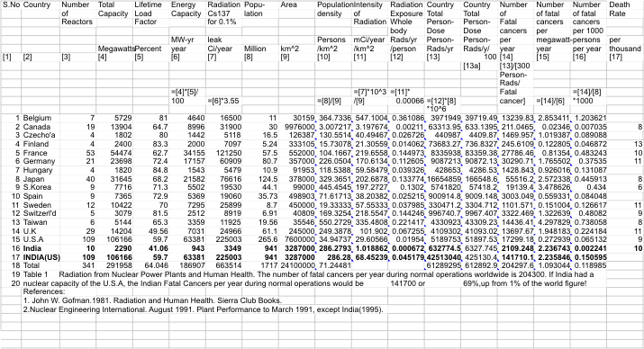The width and height of the screenshot is (644, 349).
Task: Click Belgium's radiation intensity 547.1004
Action: [x=370, y=119]
